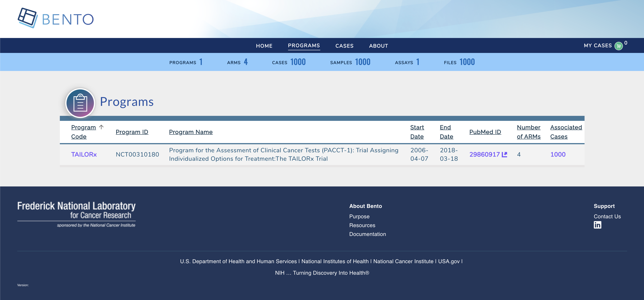Select the About menu item
Image resolution: width=644 pixels, height=300 pixels.
(x=379, y=46)
